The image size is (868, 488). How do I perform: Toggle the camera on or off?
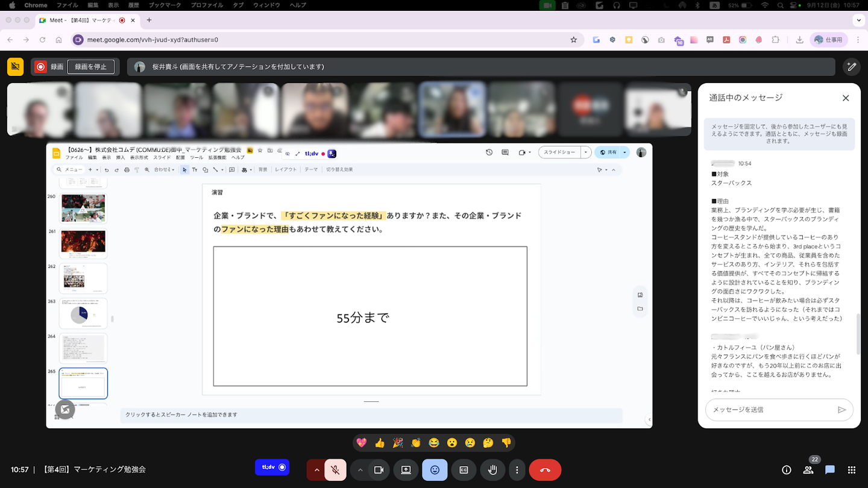(x=379, y=470)
